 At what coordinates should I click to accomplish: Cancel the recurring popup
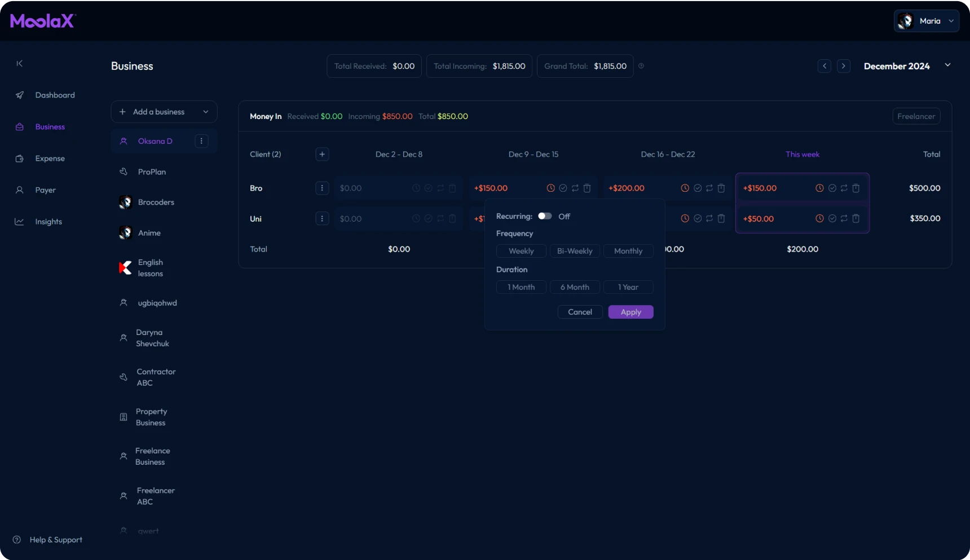[580, 312]
